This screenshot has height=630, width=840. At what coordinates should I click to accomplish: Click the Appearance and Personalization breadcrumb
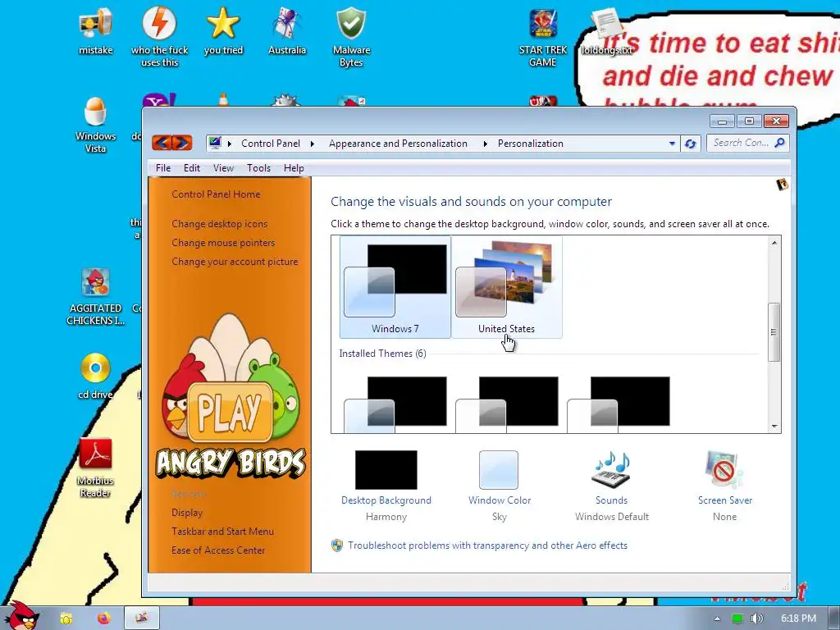tap(398, 144)
